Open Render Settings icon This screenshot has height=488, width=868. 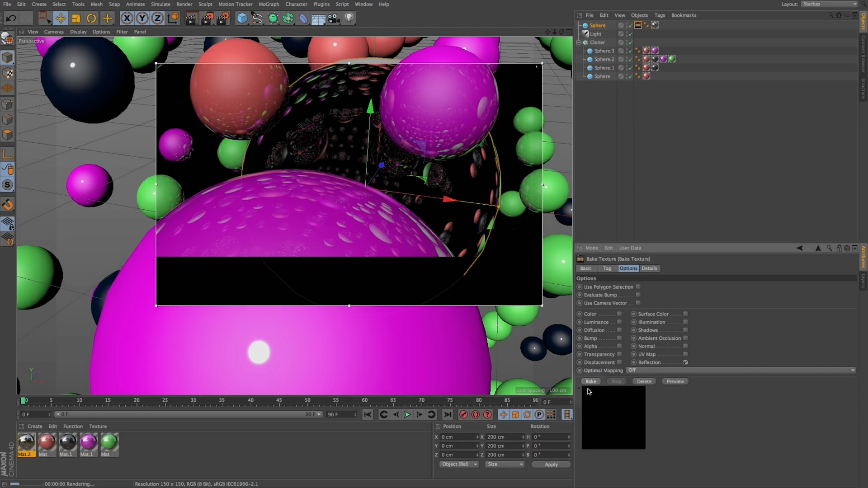click(x=222, y=18)
